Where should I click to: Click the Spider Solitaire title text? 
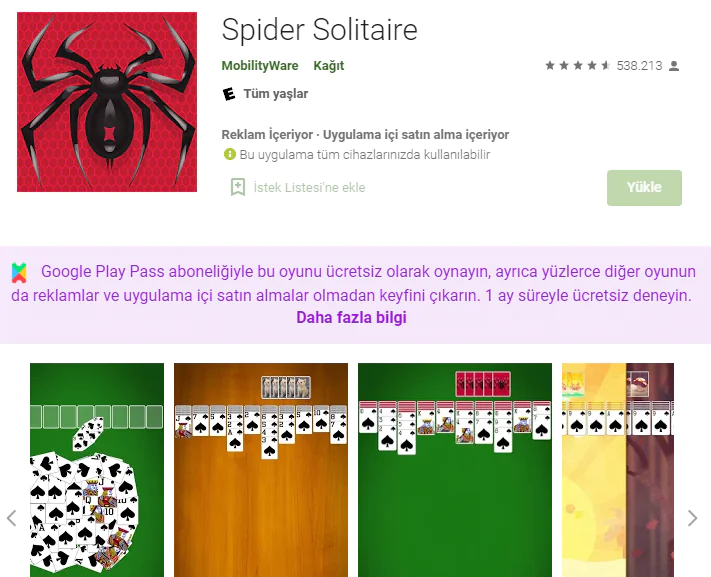pos(320,30)
